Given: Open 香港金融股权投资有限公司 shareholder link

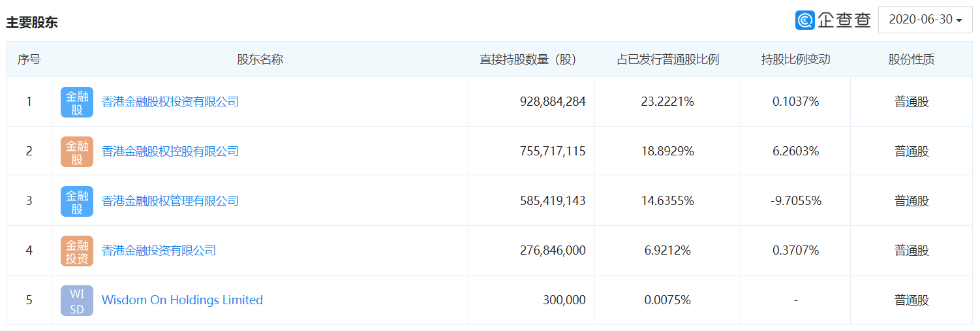Looking at the screenshot, I should [170, 102].
